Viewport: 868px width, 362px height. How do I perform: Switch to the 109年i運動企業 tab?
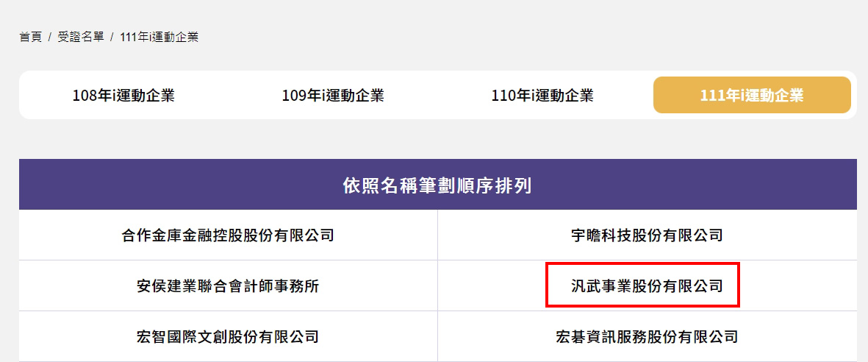(333, 96)
